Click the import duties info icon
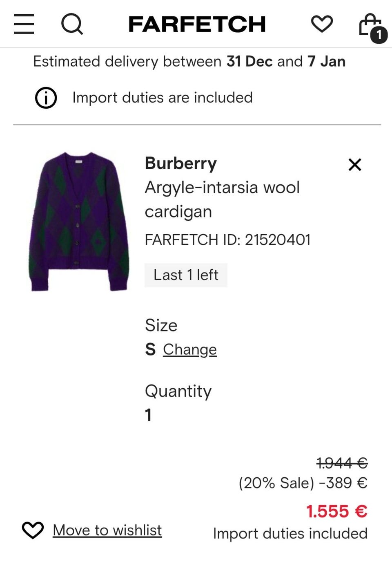Screen dimensions: 392x584 [46, 98]
